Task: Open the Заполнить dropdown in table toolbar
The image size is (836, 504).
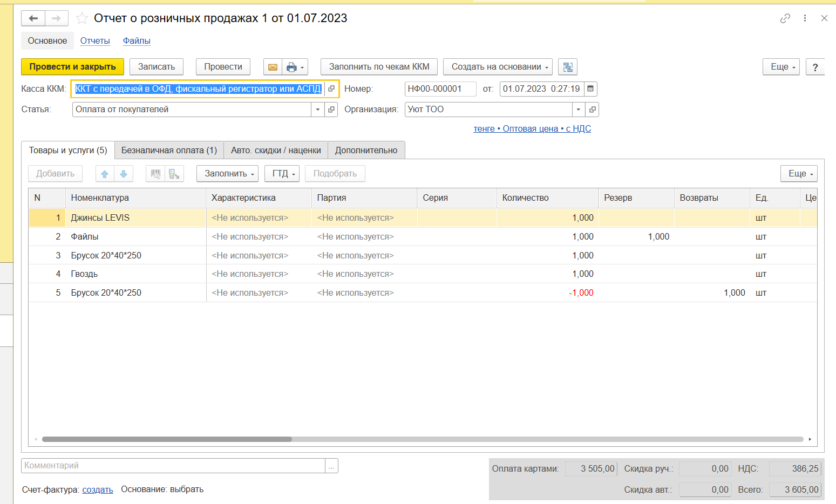Action: [227, 174]
